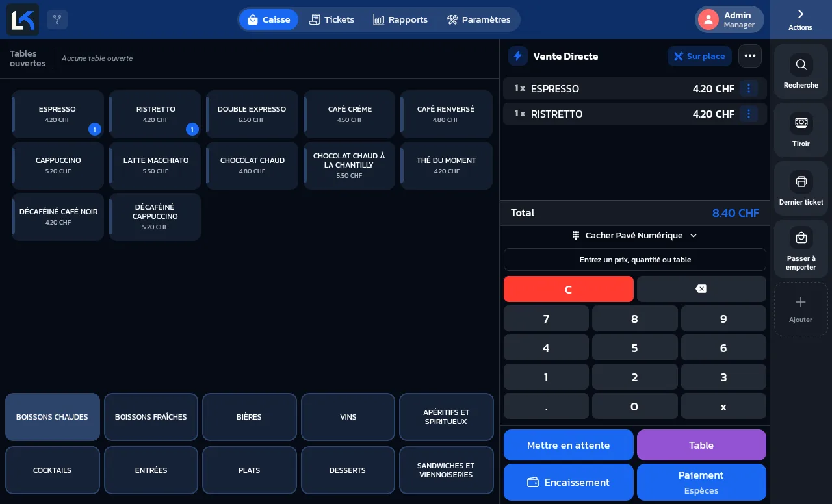
Task: Click the backspace delete key icon
Action: coord(701,289)
